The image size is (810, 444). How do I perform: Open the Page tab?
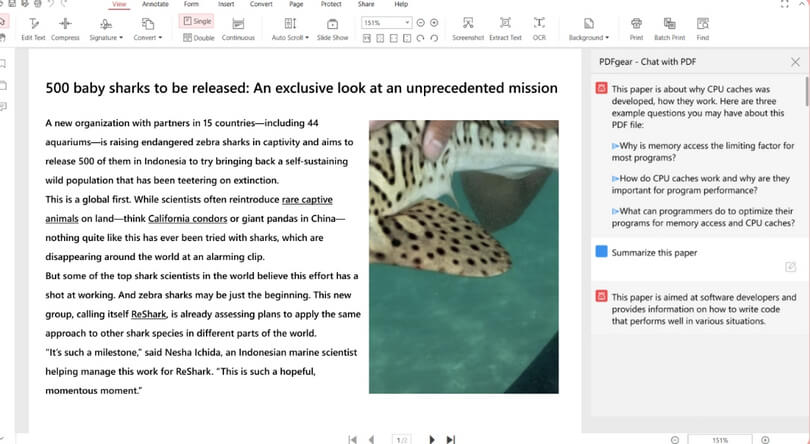pos(296,4)
